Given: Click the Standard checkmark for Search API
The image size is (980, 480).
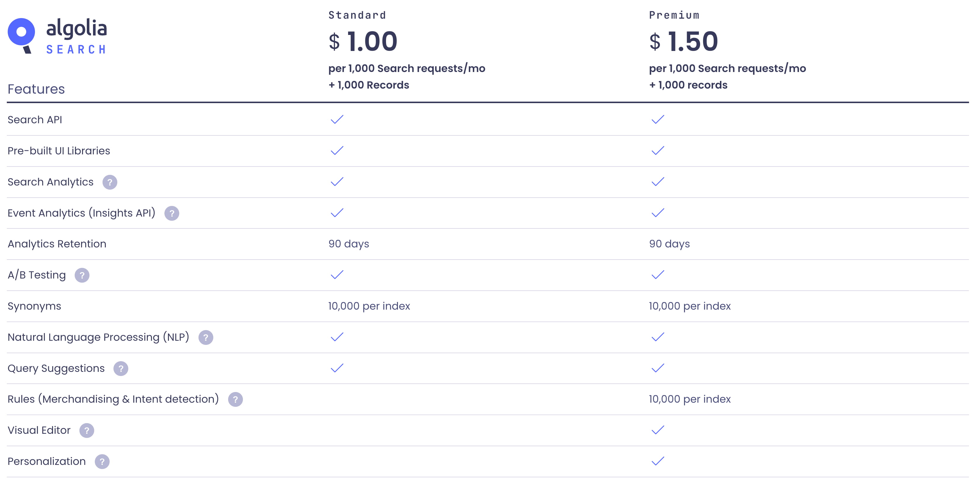Looking at the screenshot, I should click(337, 119).
